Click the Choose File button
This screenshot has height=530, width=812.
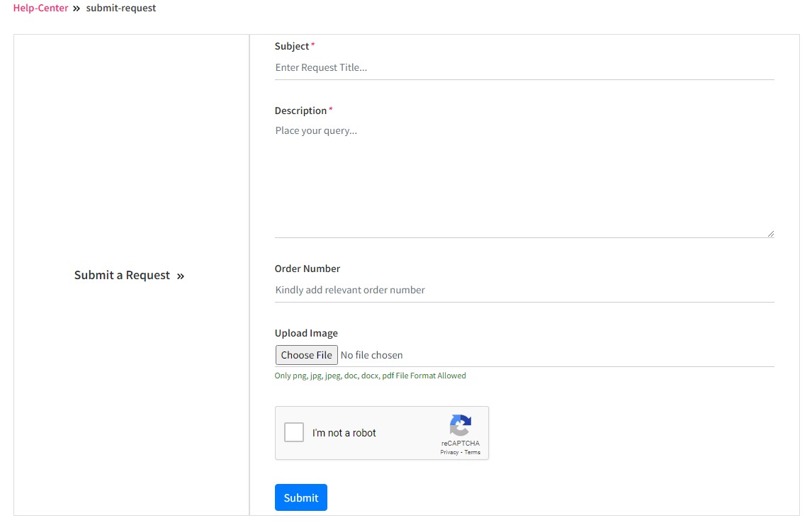307,355
